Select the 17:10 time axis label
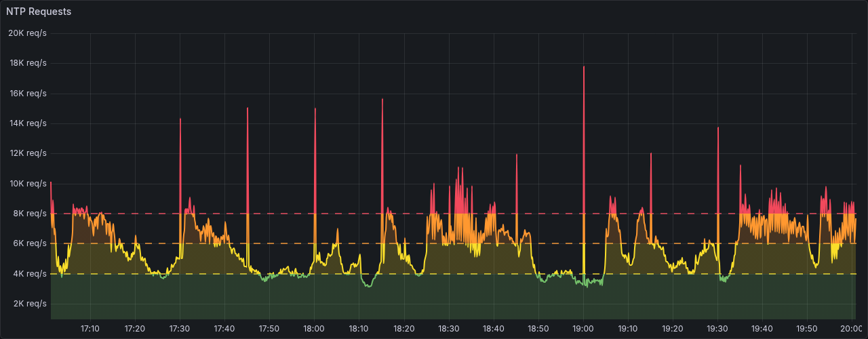The height and width of the screenshot is (339, 868). 90,328
